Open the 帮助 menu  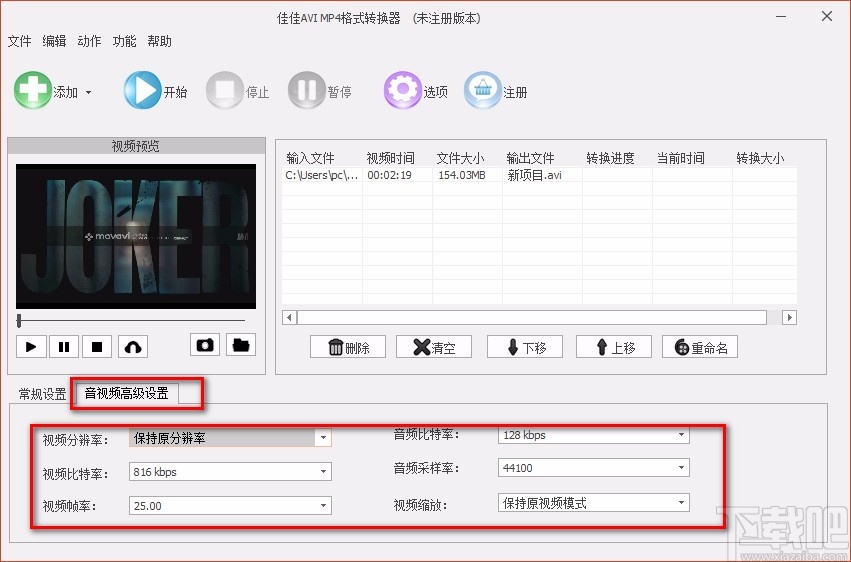tap(160, 41)
